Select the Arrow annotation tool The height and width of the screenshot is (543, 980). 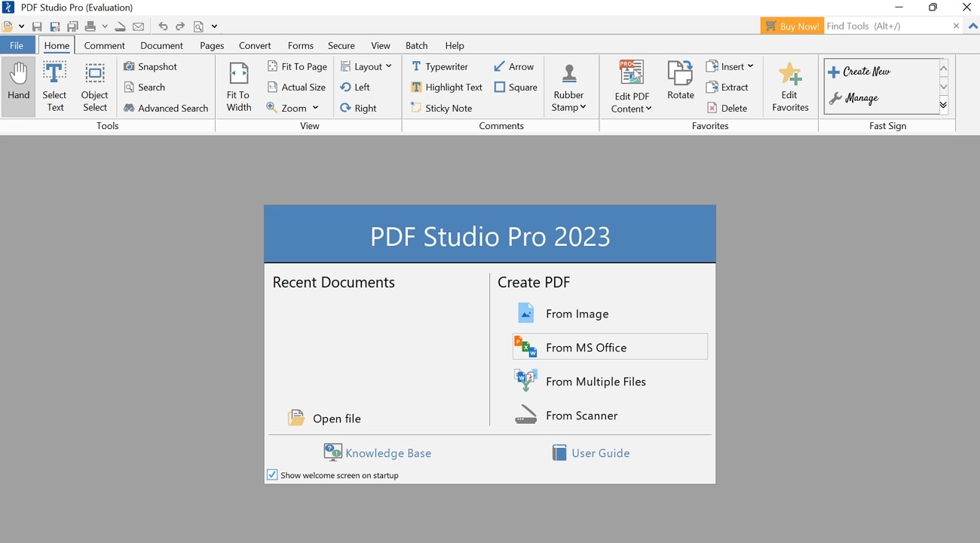(x=514, y=66)
